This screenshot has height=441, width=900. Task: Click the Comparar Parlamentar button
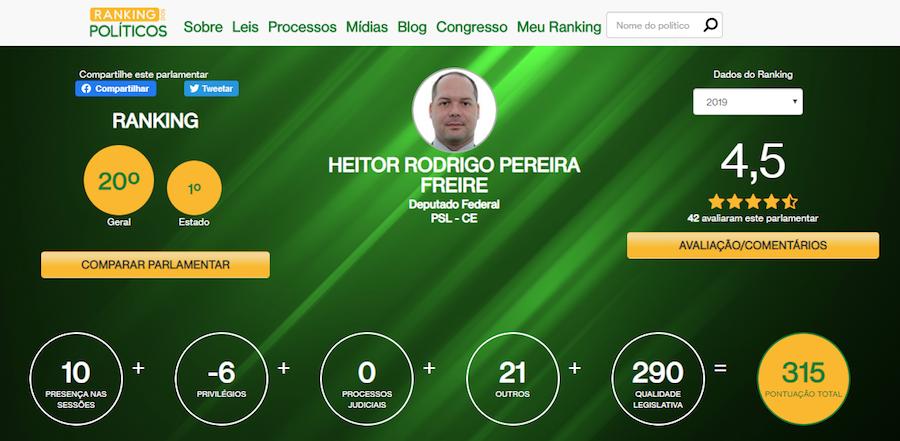pos(156,265)
